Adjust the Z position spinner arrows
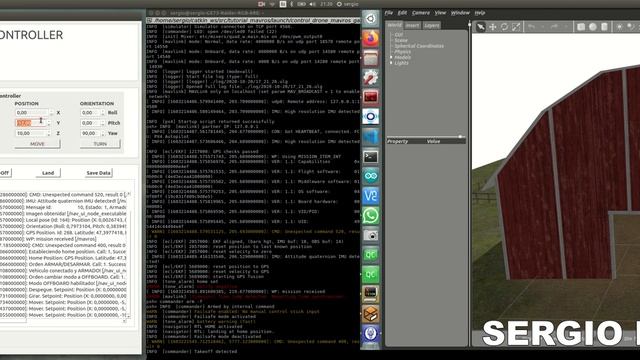 (x=49, y=133)
